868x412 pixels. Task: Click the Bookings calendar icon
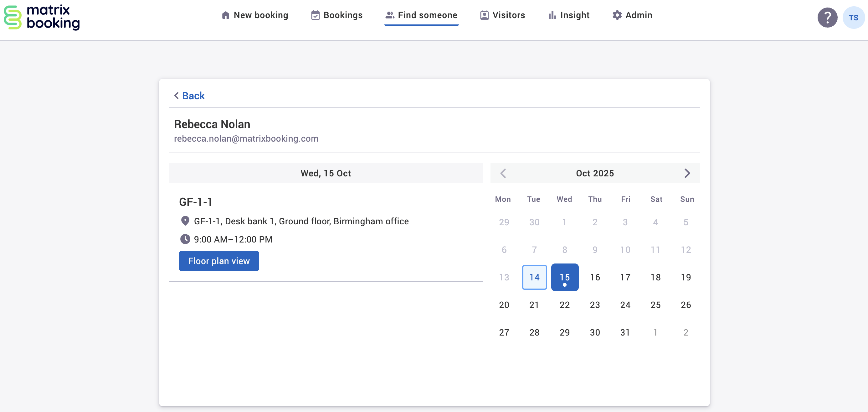coord(315,15)
